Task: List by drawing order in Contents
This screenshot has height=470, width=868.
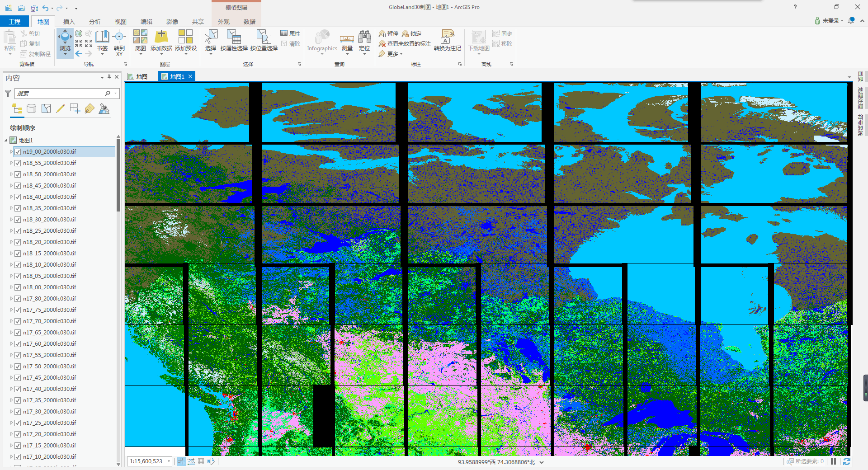Action: coord(17,109)
